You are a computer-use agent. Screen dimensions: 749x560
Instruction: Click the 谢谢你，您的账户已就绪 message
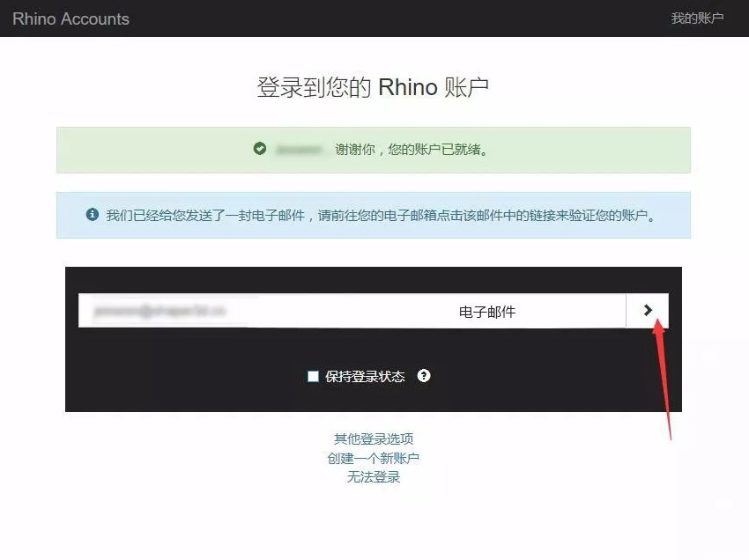pyautogui.click(x=412, y=150)
